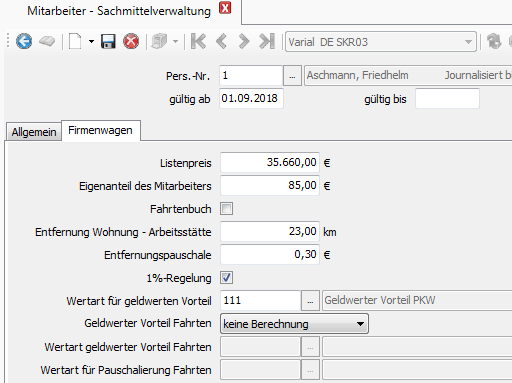Open the new record dropdown arrow

click(x=91, y=42)
